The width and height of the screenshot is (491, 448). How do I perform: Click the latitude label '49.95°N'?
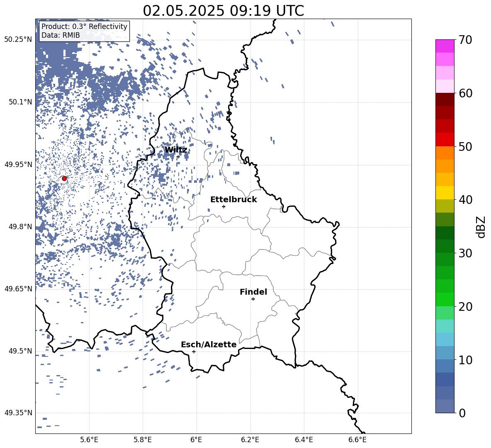[18, 165]
